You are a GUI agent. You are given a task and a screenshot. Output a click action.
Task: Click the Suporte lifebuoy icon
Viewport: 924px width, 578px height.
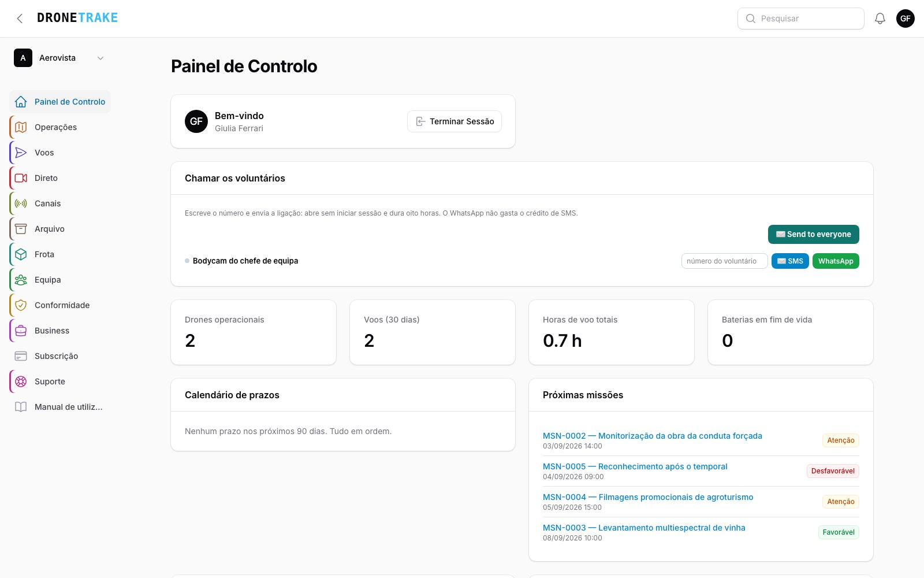[21, 381]
